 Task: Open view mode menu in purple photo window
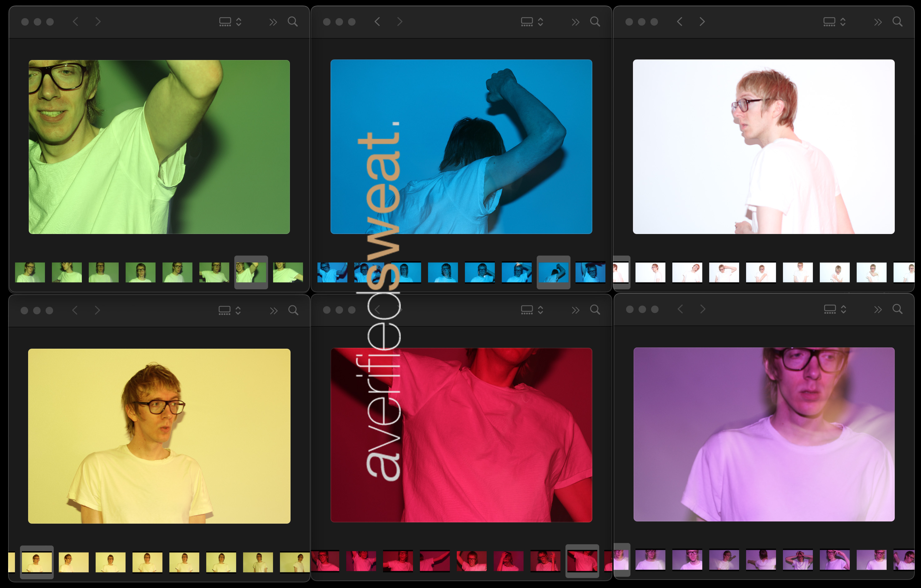click(x=835, y=309)
